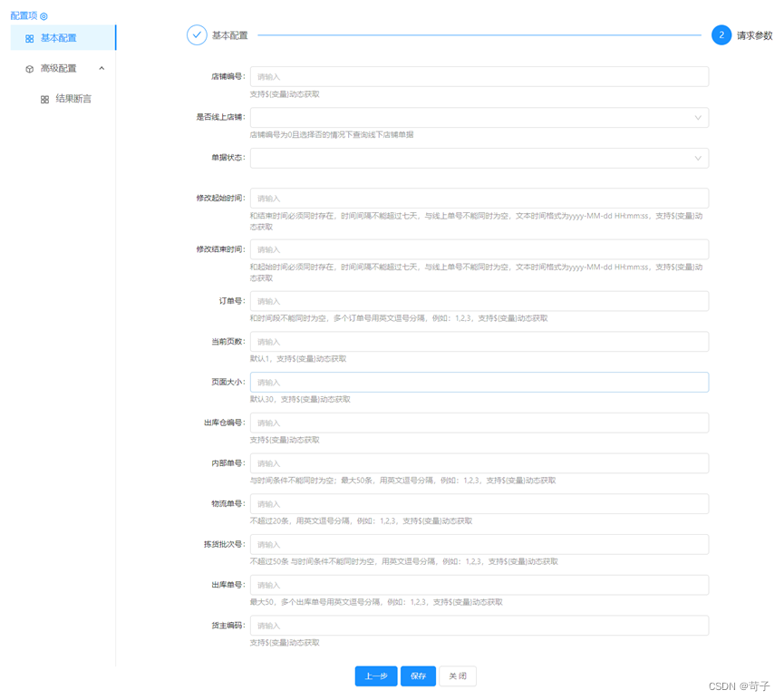
Task: Click the 货主编码 field label
Action: pyautogui.click(x=228, y=626)
